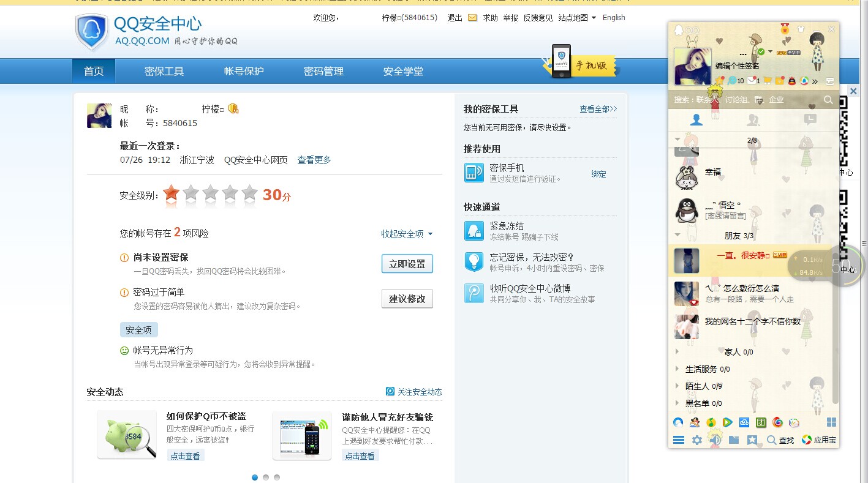Open the shell-shaped icon in QQ app bar
This screenshot has width=868, height=483.
pos(794,422)
